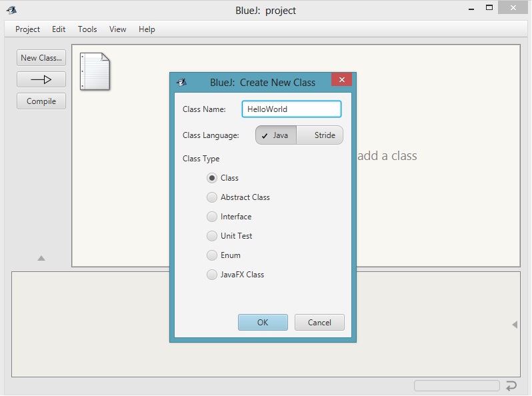Screen dimensions: 532x396
Task: Select the Unit Test radio button
Action: [x=212, y=236]
